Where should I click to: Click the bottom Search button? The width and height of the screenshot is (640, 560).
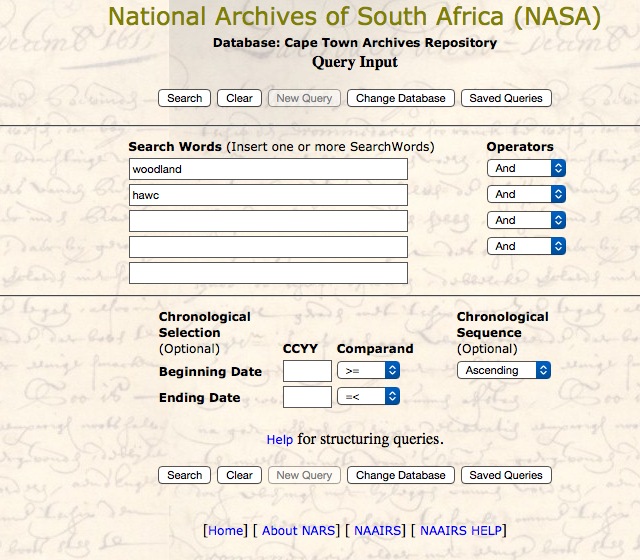[x=184, y=475]
